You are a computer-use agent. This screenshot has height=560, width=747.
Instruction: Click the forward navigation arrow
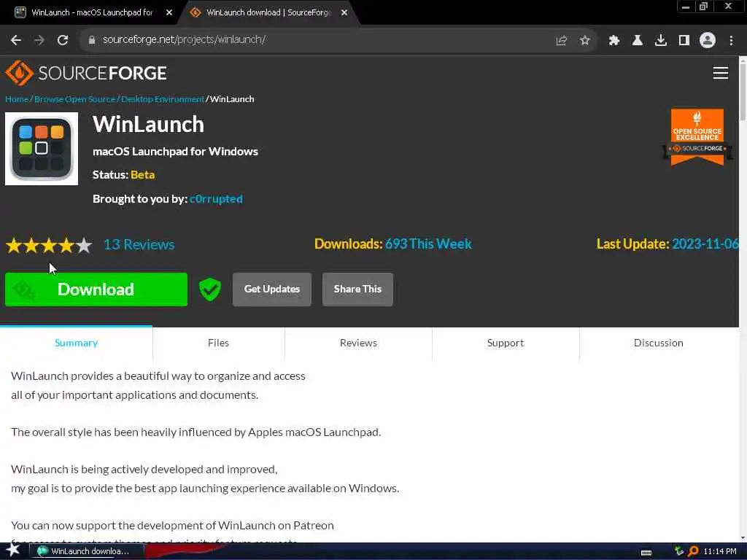[x=39, y=40]
